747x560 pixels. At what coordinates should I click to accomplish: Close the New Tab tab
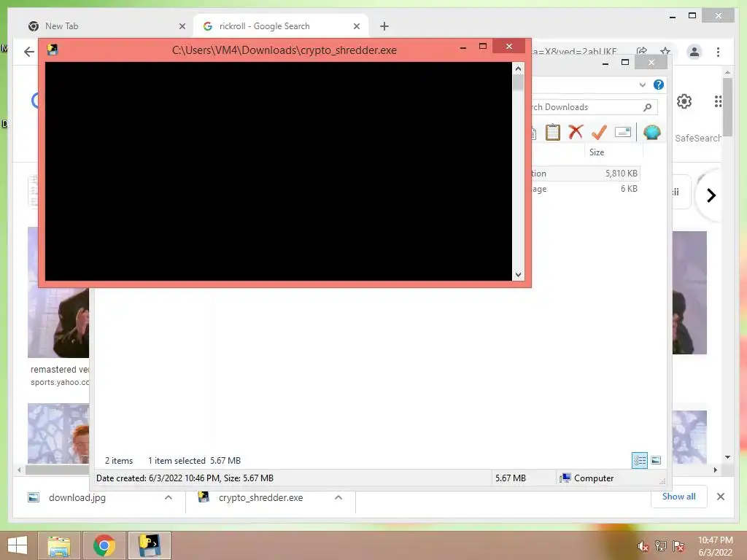[x=182, y=26]
